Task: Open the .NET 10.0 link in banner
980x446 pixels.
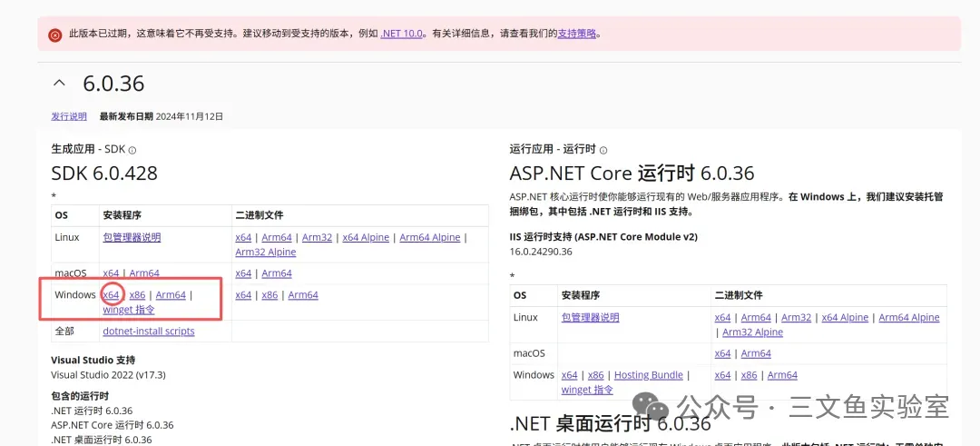Action: point(401,34)
